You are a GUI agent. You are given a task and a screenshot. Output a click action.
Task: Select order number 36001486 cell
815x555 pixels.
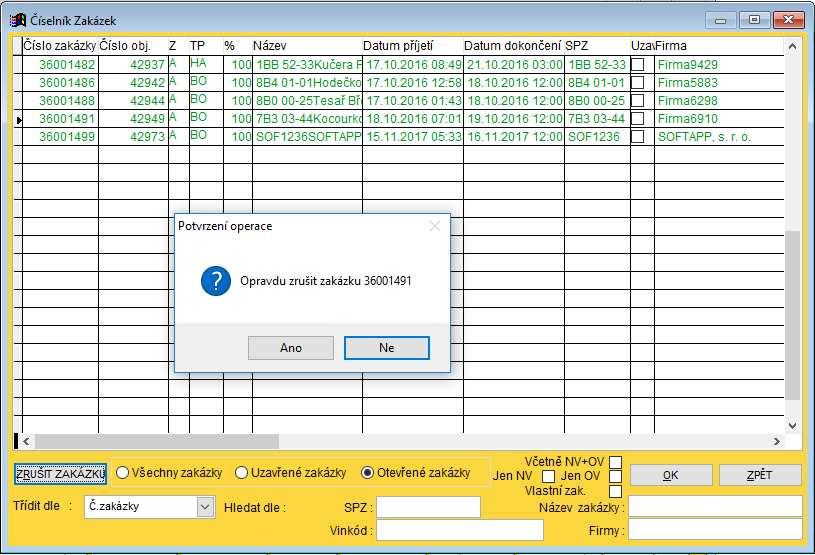60,83
